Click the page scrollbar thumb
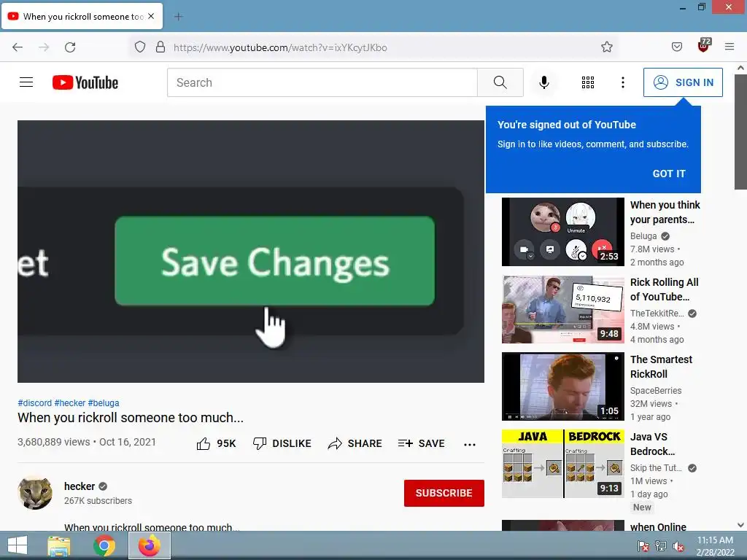This screenshot has width=747, height=560. tap(741, 132)
